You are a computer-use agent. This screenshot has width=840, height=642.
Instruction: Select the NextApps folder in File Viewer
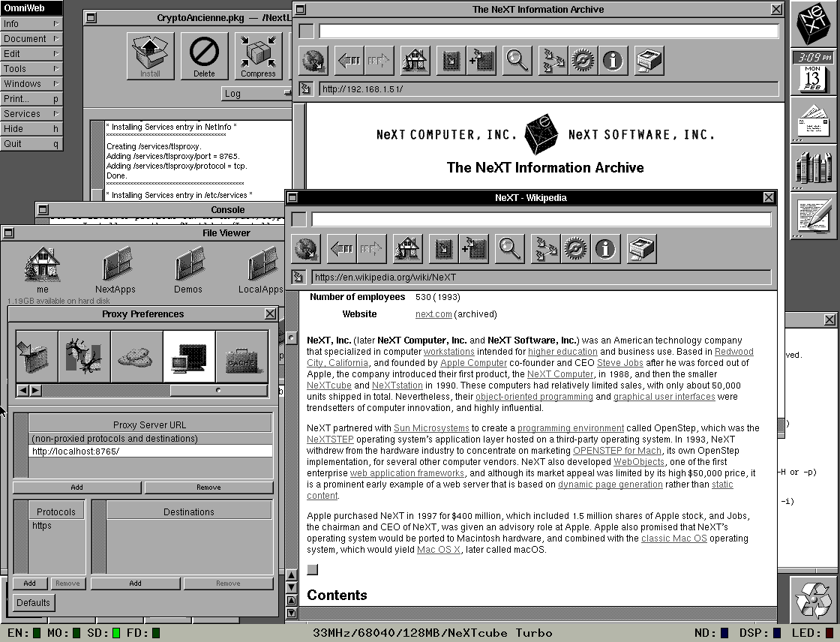pos(115,271)
